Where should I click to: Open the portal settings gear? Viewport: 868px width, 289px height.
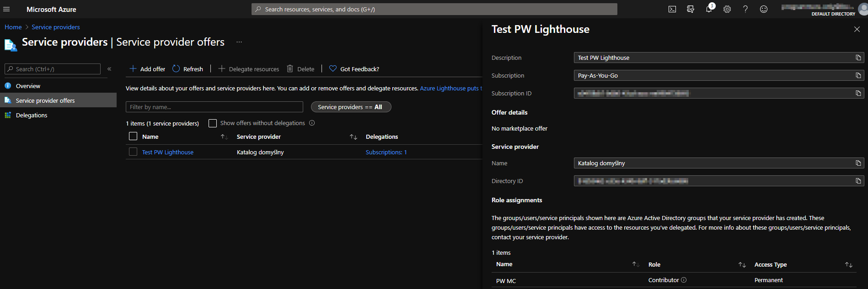727,9
